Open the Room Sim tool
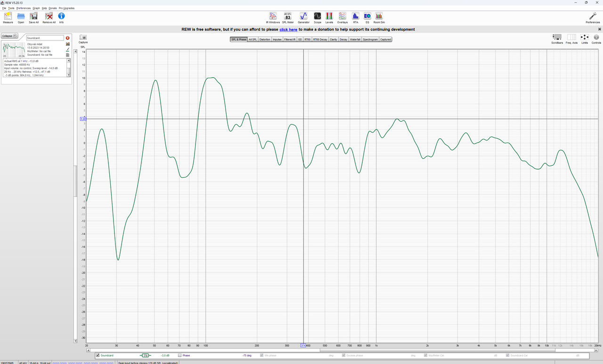The image size is (603, 364). click(379, 18)
